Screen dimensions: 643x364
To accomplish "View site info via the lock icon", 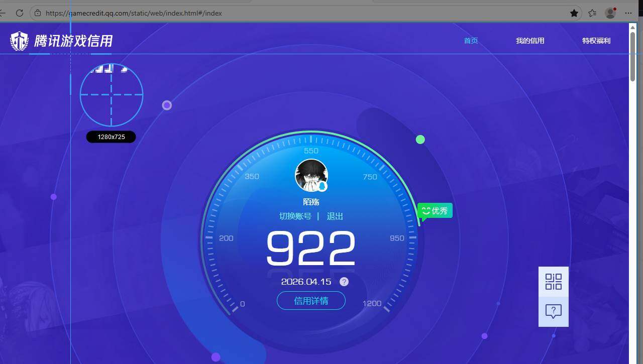I will [x=38, y=13].
